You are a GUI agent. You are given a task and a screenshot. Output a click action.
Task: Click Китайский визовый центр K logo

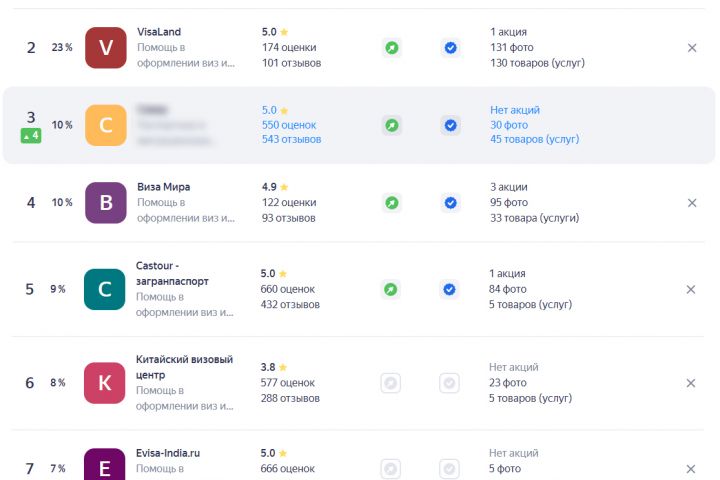(x=105, y=383)
